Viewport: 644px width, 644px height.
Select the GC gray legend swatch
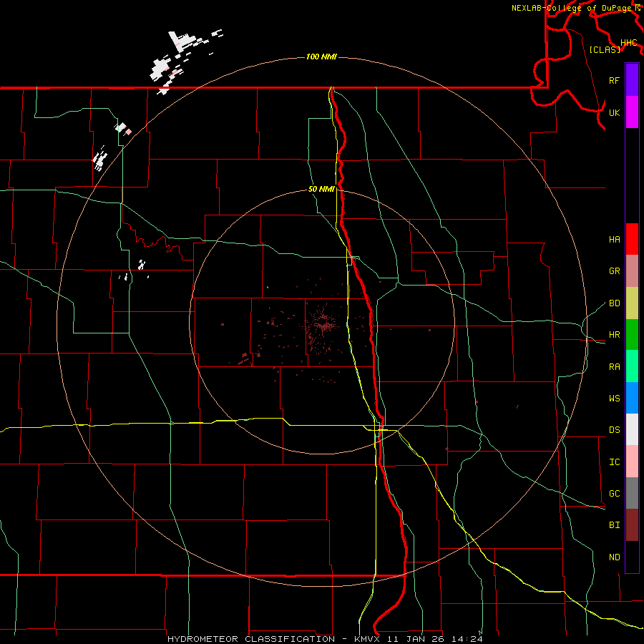click(632, 493)
